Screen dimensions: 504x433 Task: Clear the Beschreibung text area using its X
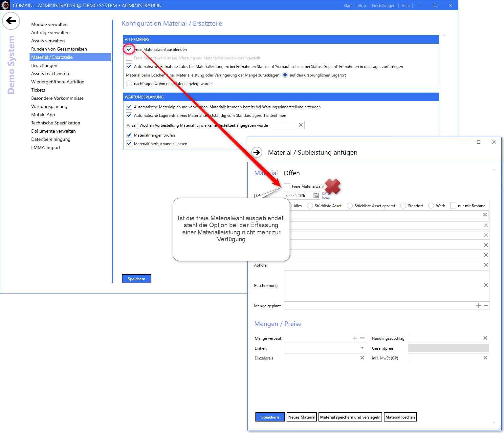point(486,285)
